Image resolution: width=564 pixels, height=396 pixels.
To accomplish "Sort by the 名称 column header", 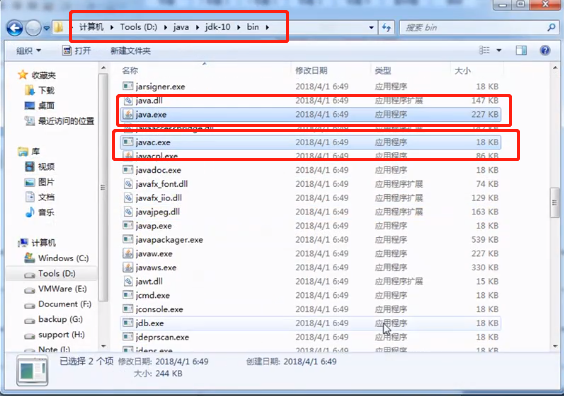I will tap(130, 70).
